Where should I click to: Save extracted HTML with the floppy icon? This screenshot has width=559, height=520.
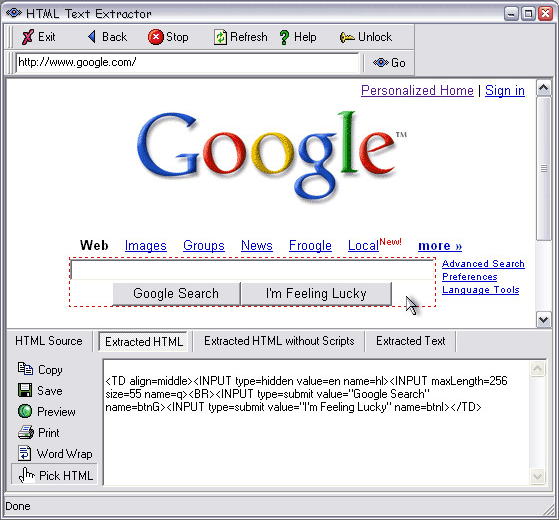(x=25, y=390)
